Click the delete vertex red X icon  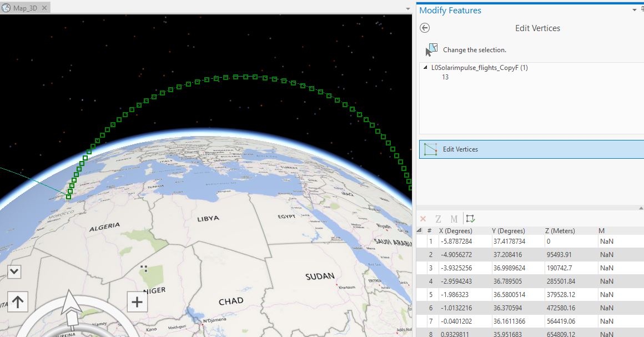click(x=423, y=219)
